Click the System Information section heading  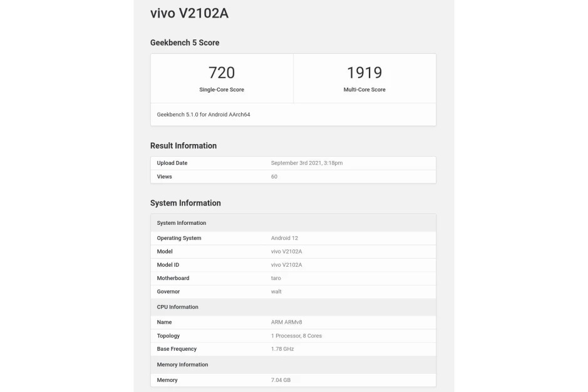(185, 203)
